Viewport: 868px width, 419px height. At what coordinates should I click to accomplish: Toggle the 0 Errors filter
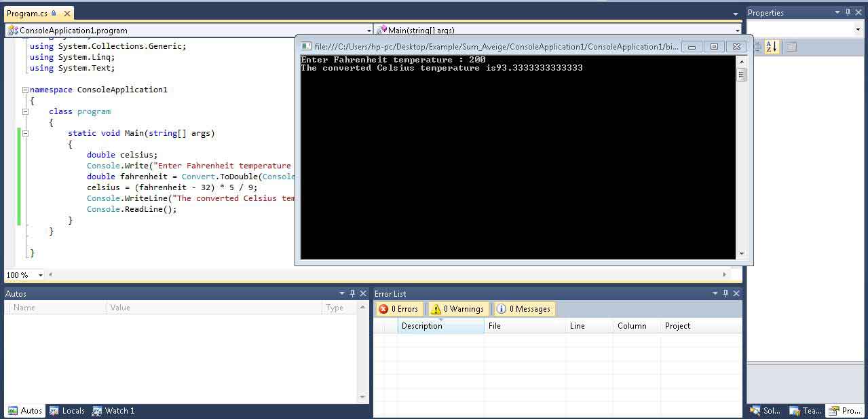coord(399,309)
